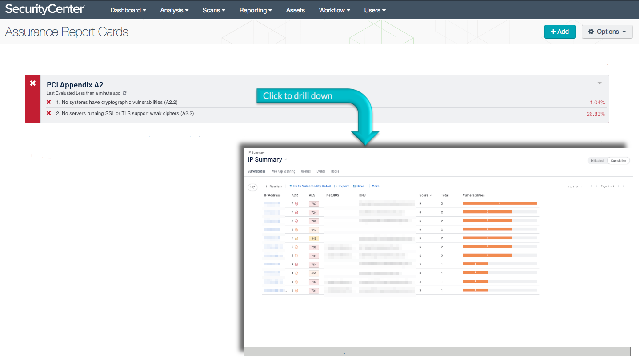Viewport: 640px width, 364px height.
Task: Click the SecurityCenter logo
Action: 45,9
